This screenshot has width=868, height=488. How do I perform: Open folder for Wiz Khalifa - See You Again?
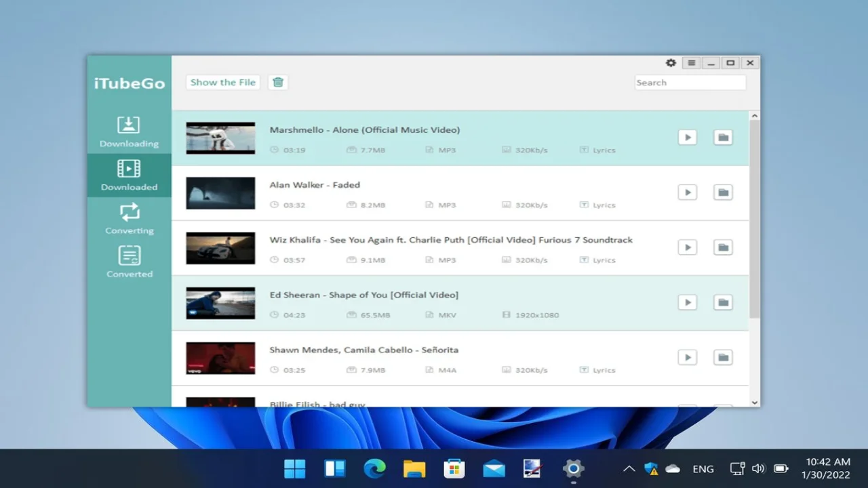724,247
